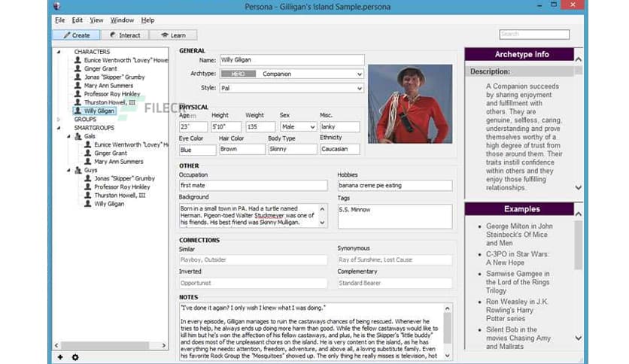Click the person icon next to Willy Gilligan in Characters
Screen dimensions: 629x364
coord(77,111)
